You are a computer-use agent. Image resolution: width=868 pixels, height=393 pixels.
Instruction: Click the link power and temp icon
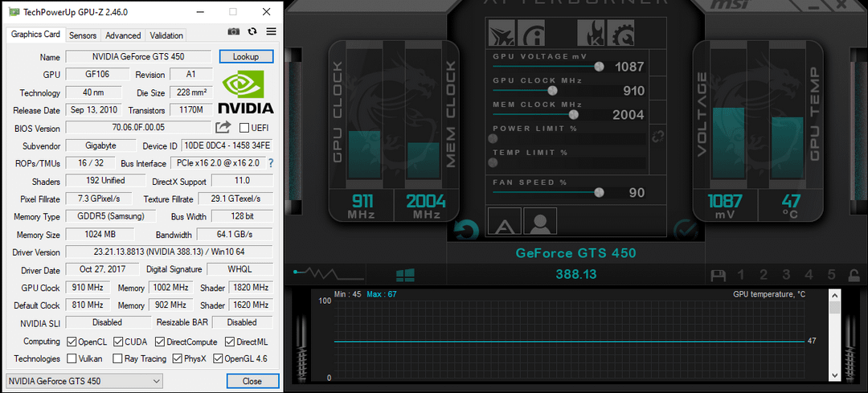(x=658, y=136)
